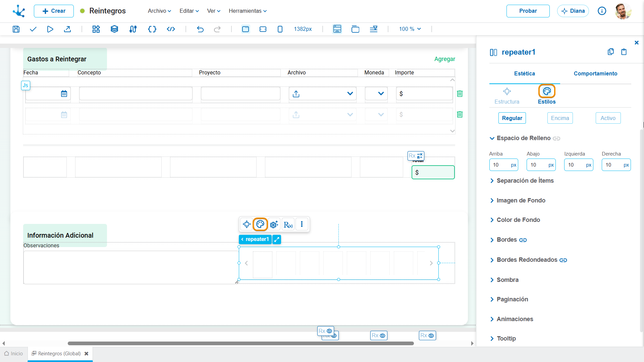Select the mobile device preview icon
644x362 pixels.
click(x=280, y=29)
